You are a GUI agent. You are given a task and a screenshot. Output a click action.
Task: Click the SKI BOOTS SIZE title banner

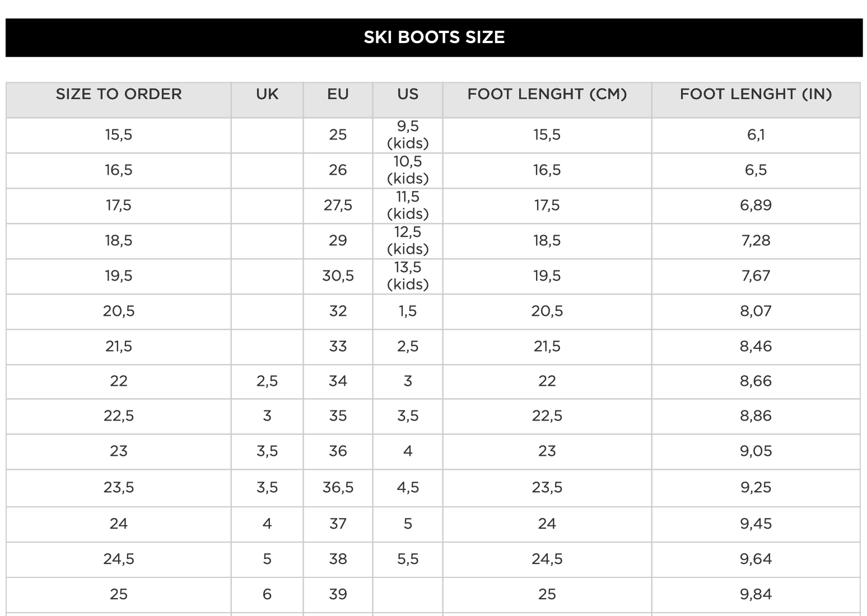click(x=434, y=38)
